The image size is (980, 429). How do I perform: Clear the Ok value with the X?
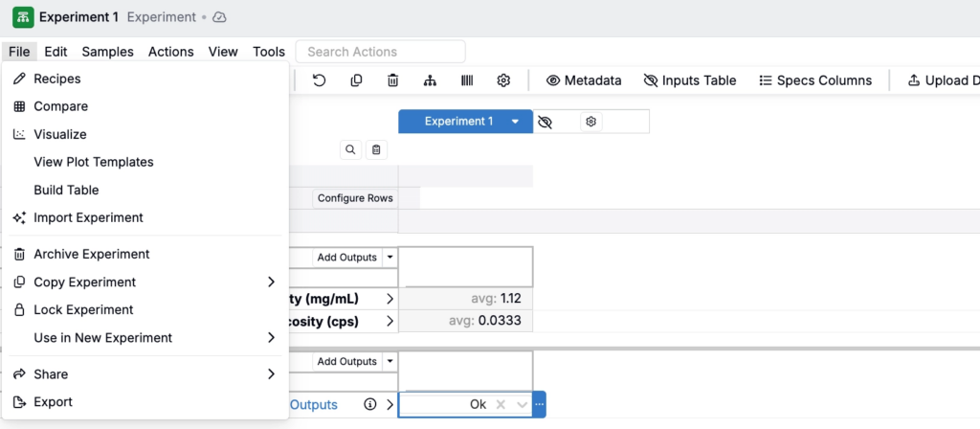500,405
